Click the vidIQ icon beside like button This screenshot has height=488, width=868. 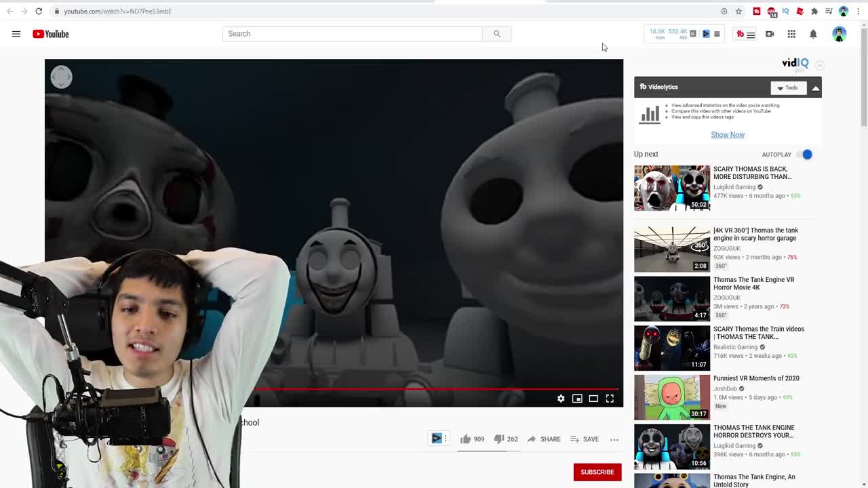(437, 439)
